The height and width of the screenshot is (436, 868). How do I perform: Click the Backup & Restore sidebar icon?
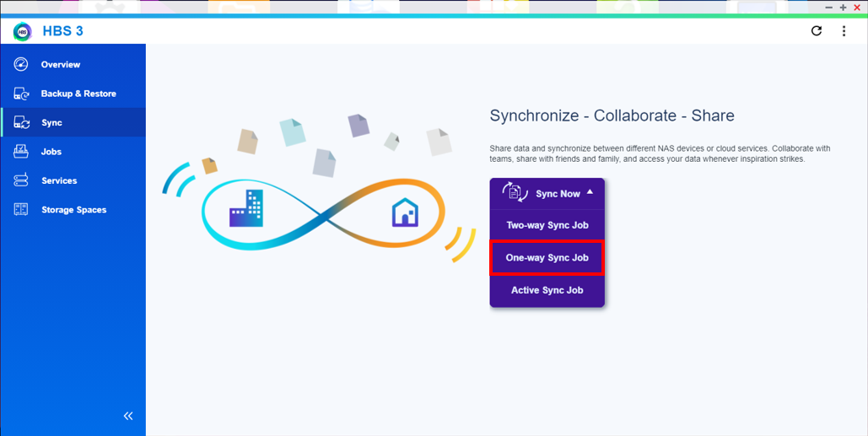tap(21, 94)
